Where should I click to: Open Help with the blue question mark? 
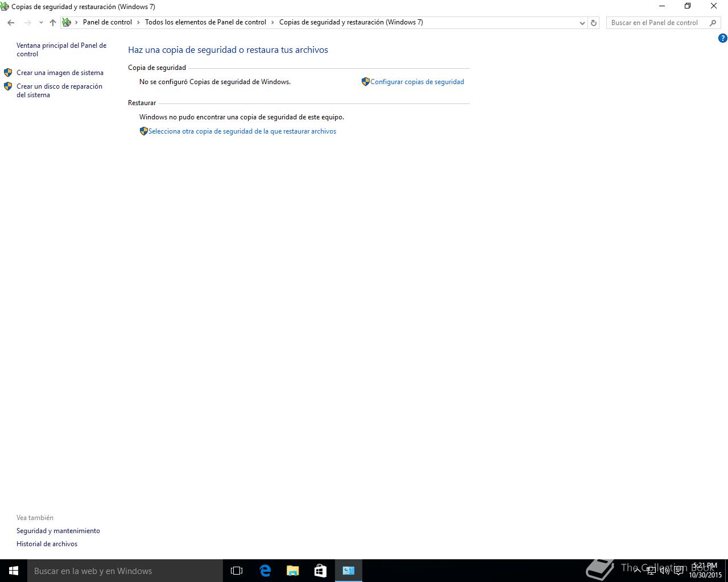(723, 38)
